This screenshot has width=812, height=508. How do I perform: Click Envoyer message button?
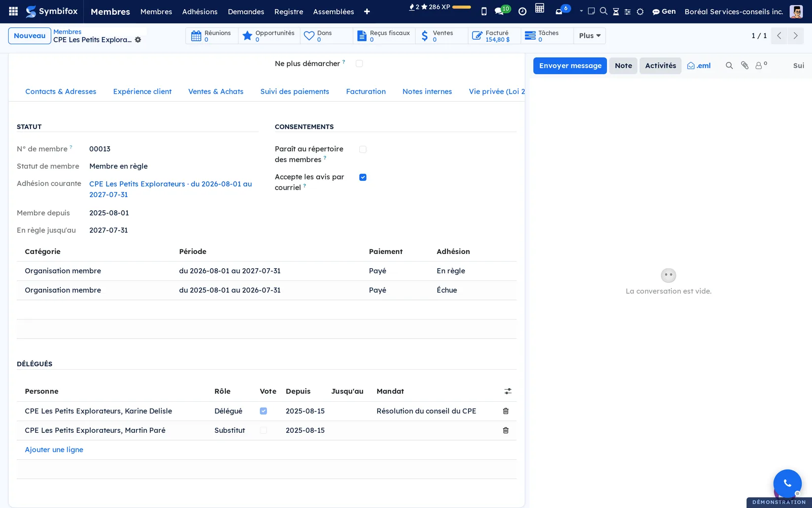pos(570,66)
